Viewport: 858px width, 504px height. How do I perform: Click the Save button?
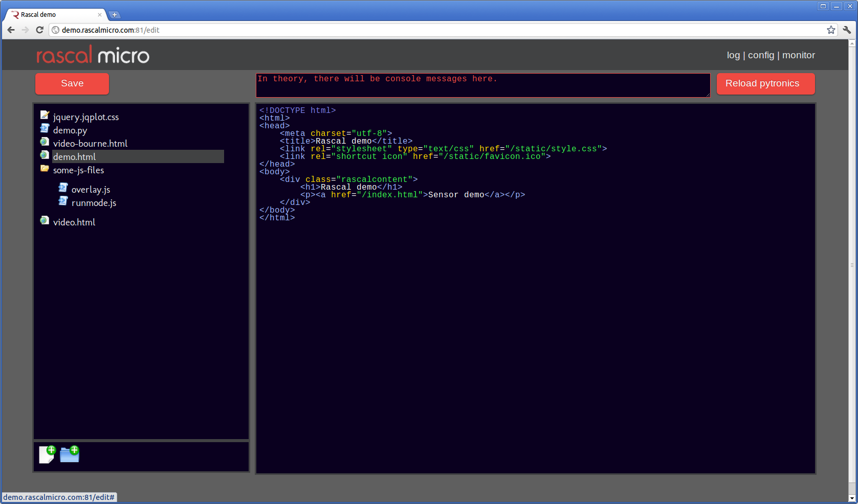point(72,83)
